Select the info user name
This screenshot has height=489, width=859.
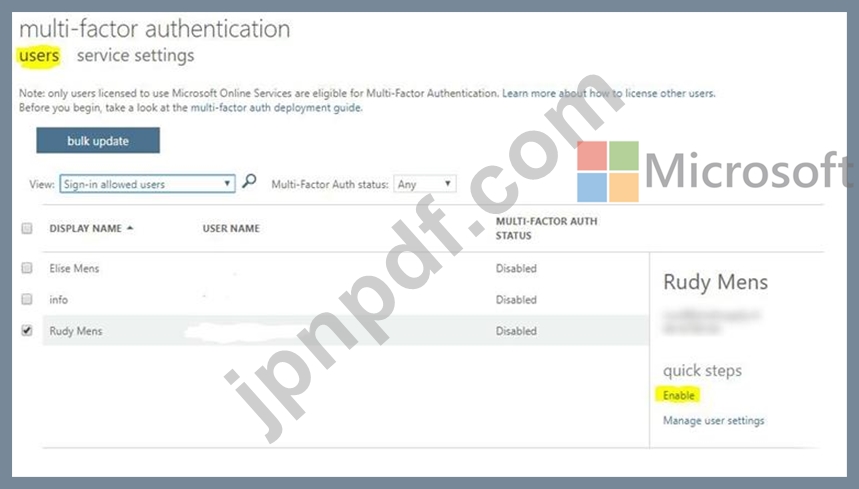point(59,300)
